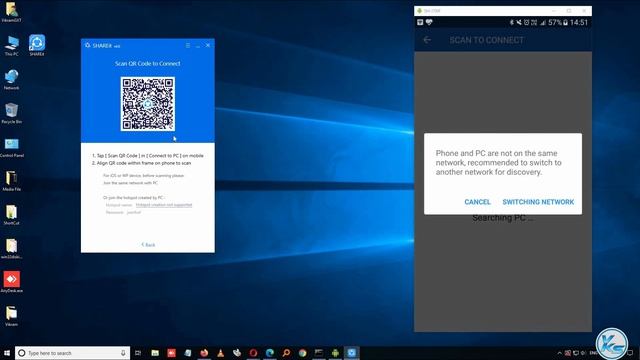Screen dimensions: 640x360
Task: Open the VikramDXT folder at top of desktop
Action: pyautogui.click(x=11, y=11)
